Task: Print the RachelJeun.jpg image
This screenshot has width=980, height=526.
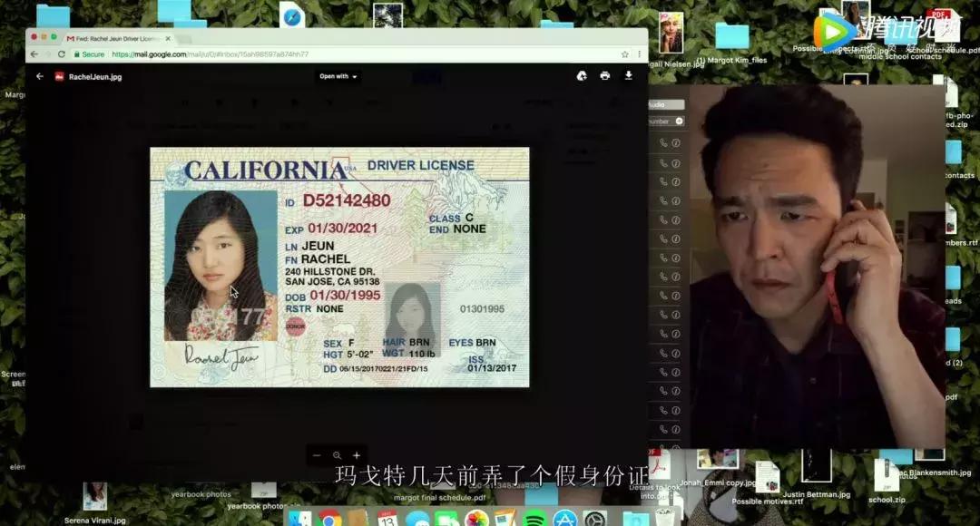Action: point(605,76)
